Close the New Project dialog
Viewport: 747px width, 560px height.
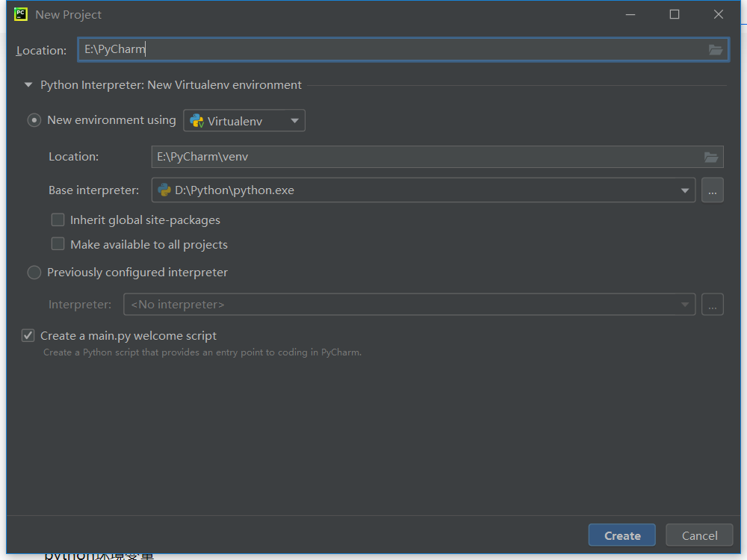point(719,15)
